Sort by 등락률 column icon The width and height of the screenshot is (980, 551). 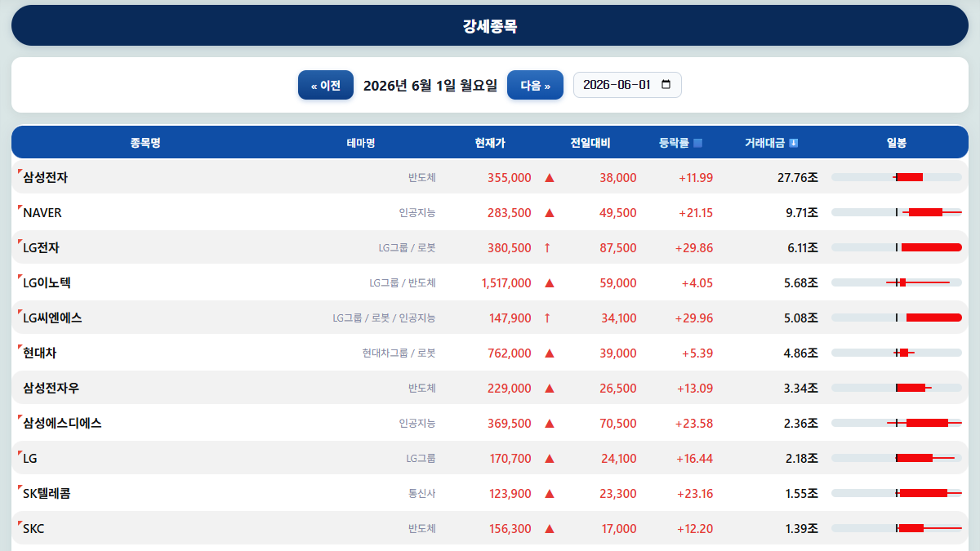pyautogui.click(x=697, y=143)
